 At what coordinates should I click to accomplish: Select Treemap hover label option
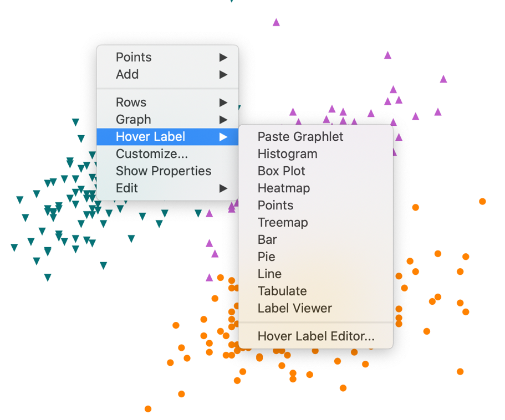[283, 223]
